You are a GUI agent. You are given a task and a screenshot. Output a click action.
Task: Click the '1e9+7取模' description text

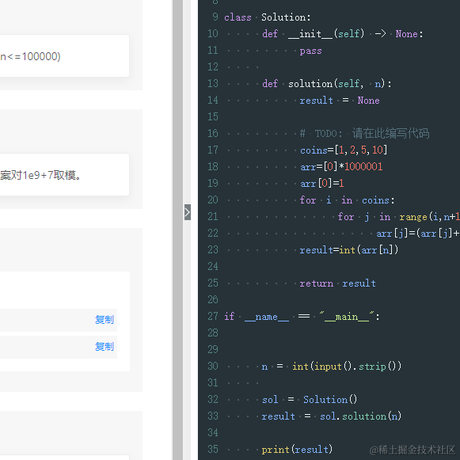tap(51, 175)
